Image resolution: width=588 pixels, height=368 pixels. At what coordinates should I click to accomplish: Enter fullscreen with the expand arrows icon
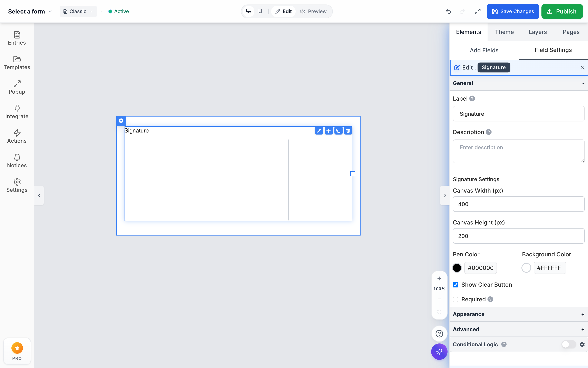pyautogui.click(x=478, y=11)
